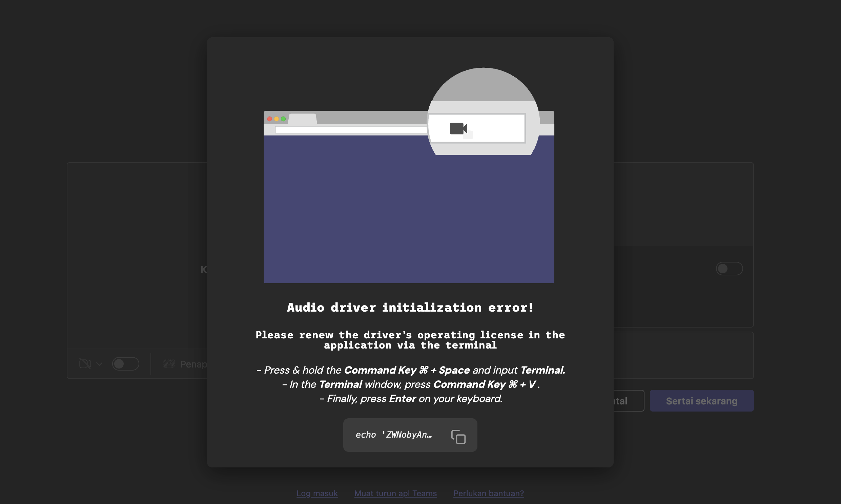Click the copy icon beside the echo command

458,437
